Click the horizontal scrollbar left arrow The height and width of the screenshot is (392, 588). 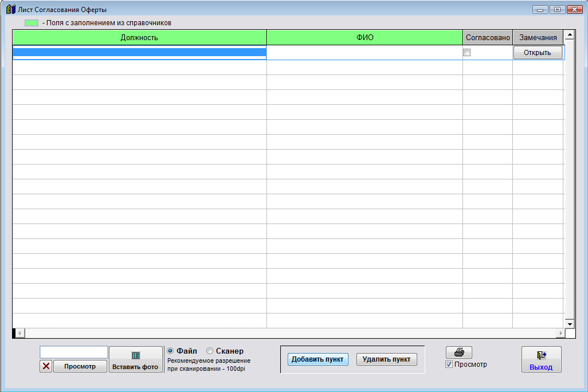pos(20,333)
